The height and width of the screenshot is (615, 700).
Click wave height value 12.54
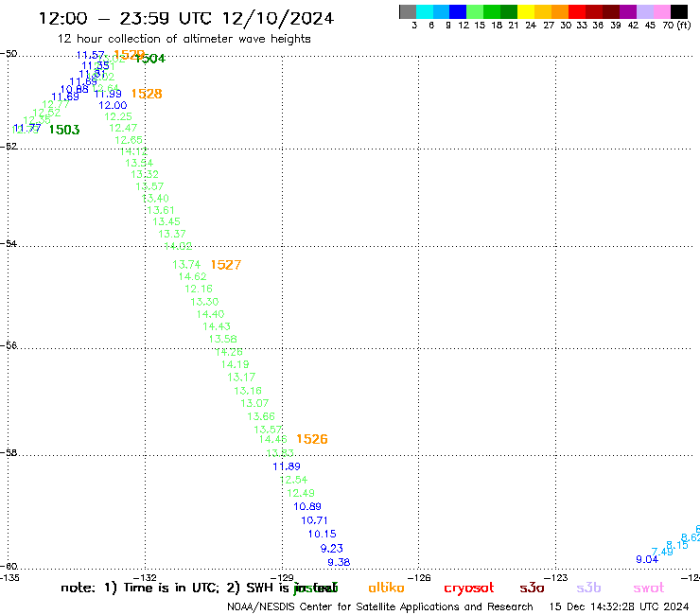[x=293, y=480]
